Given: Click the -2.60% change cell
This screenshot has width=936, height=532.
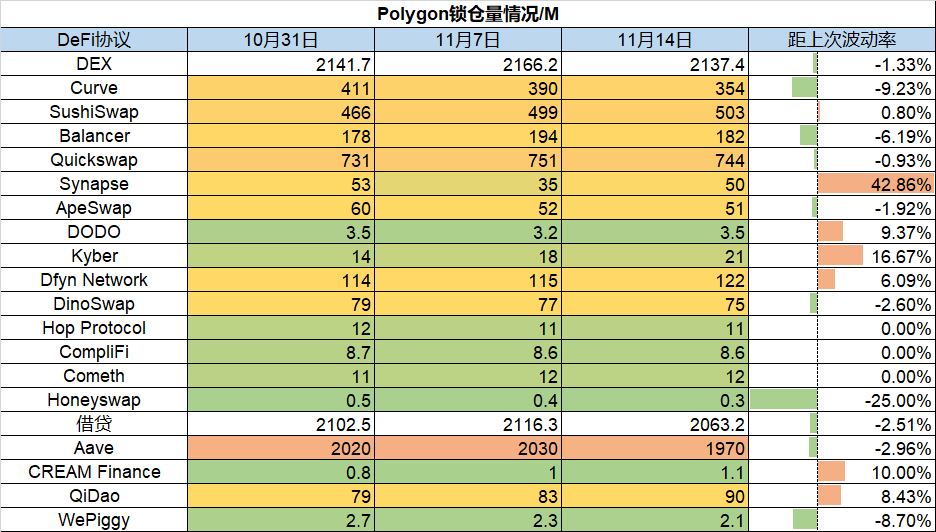Looking at the screenshot, I should [842, 304].
